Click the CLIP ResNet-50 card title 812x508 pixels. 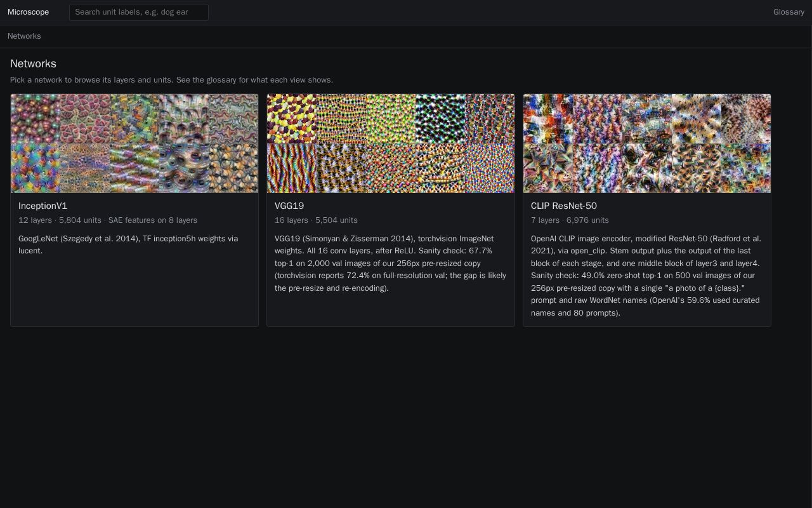point(564,206)
